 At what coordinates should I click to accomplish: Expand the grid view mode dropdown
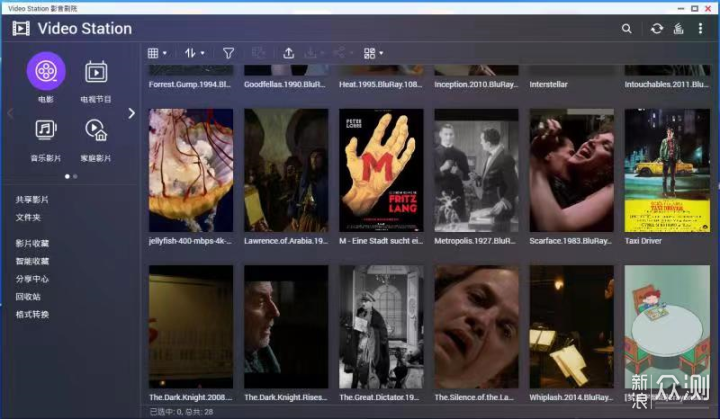(x=158, y=53)
